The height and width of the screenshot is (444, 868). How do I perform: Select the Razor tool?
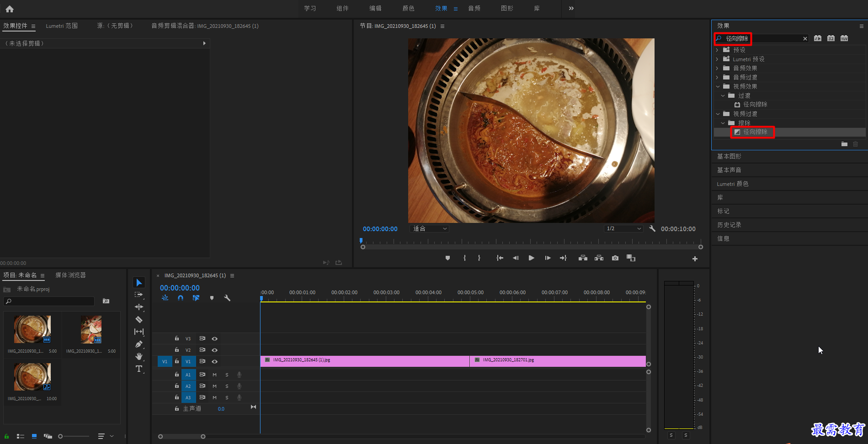click(139, 319)
